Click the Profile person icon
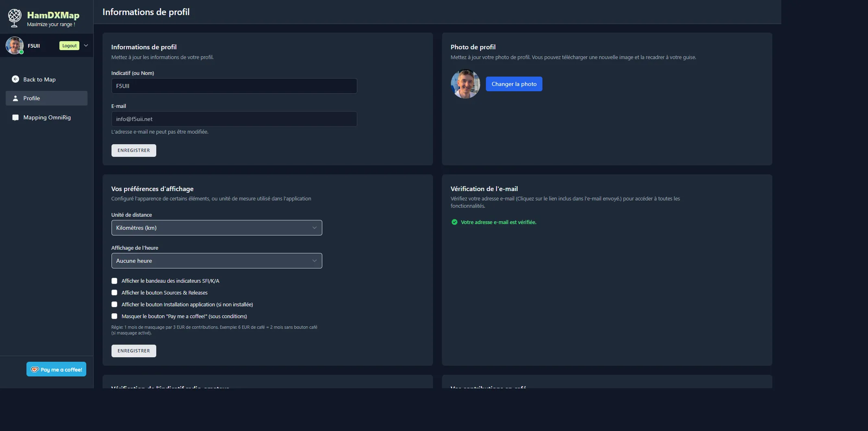868x431 pixels. [15, 98]
